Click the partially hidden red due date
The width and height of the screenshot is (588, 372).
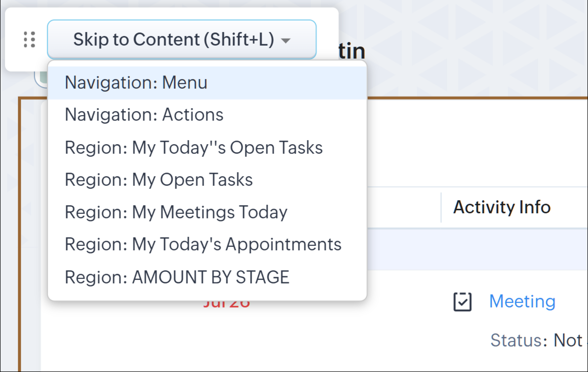tap(226, 304)
